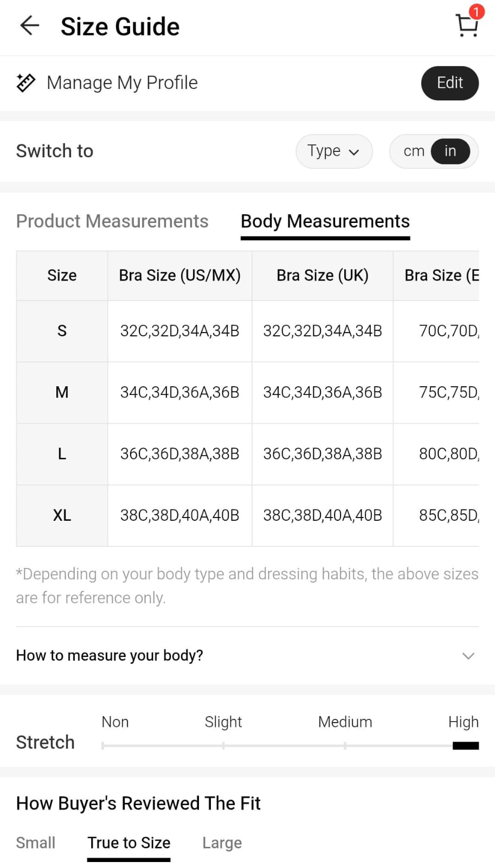Select True to Size reviews
Image resolution: width=495 pixels, height=868 pixels.
click(x=129, y=843)
